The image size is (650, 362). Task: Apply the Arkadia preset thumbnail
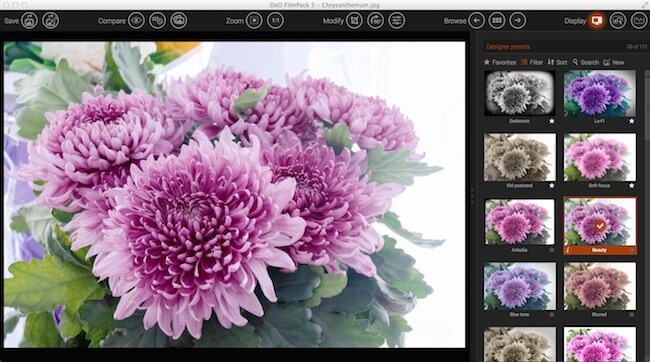tap(520, 222)
